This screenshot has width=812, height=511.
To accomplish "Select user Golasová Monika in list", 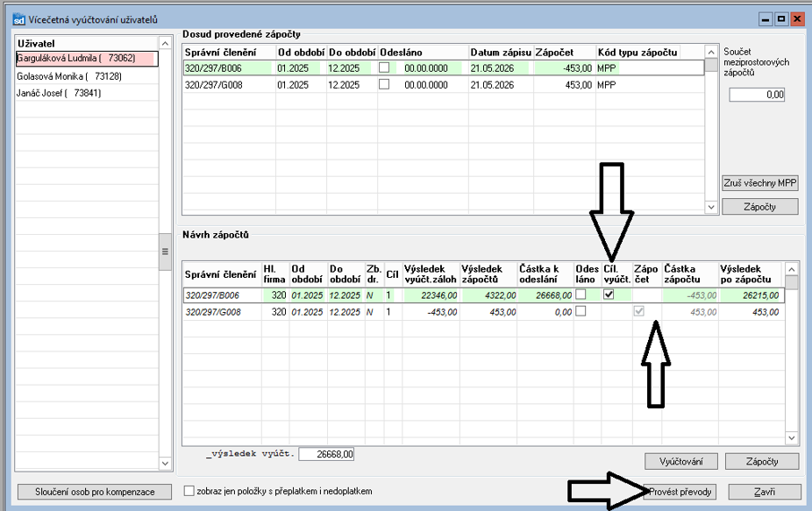I will 69,76.
